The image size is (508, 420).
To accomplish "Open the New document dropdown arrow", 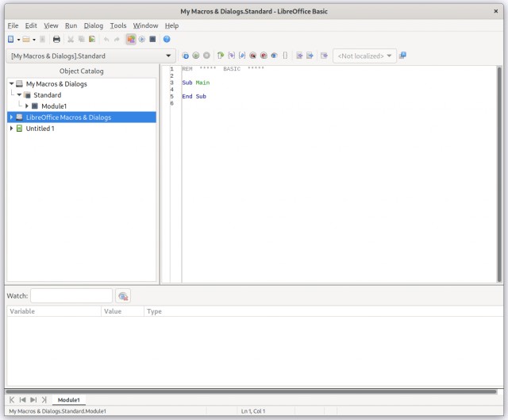I will pyautogui.click(x=18, y=40).
